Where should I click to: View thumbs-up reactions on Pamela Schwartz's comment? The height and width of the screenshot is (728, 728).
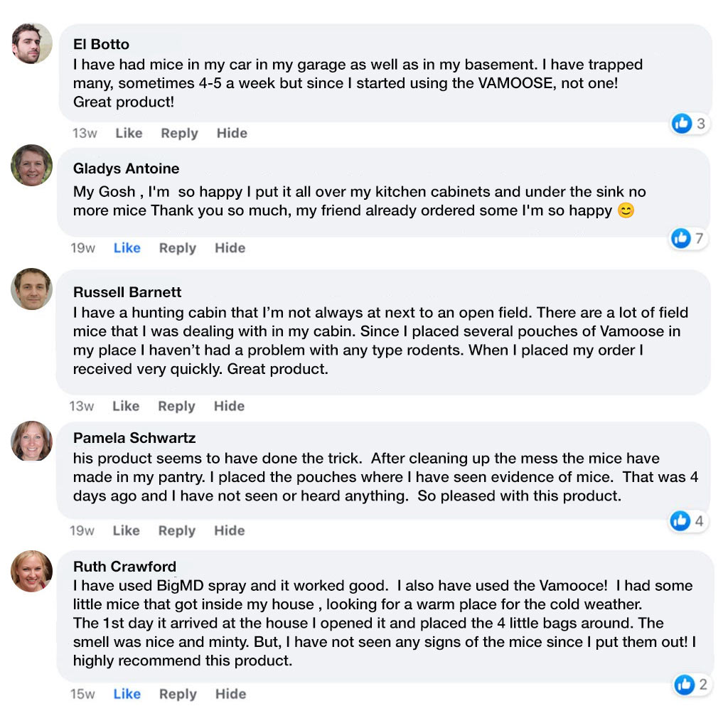(680, 521)
